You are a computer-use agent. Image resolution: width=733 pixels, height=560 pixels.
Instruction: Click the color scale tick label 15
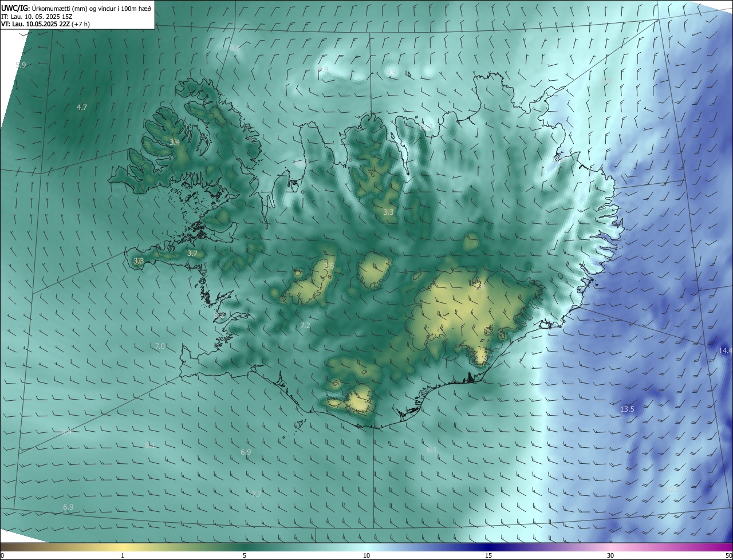(488, 555)
